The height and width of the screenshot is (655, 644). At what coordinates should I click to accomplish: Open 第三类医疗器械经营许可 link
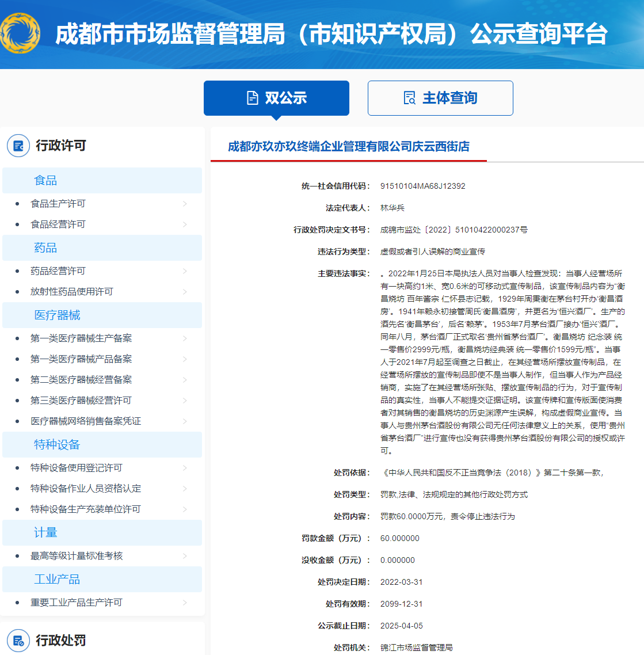[81, 401]
